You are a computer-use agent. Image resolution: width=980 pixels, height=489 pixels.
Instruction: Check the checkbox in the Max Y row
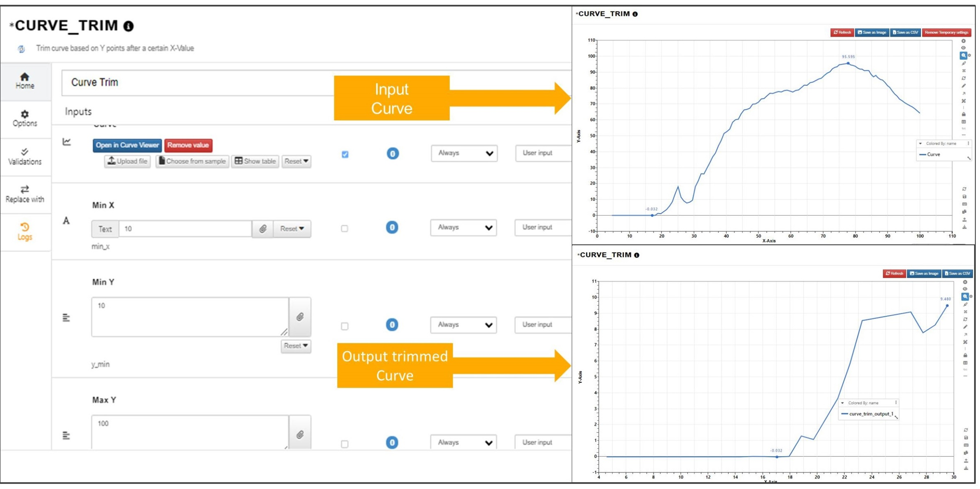(344, 444)
